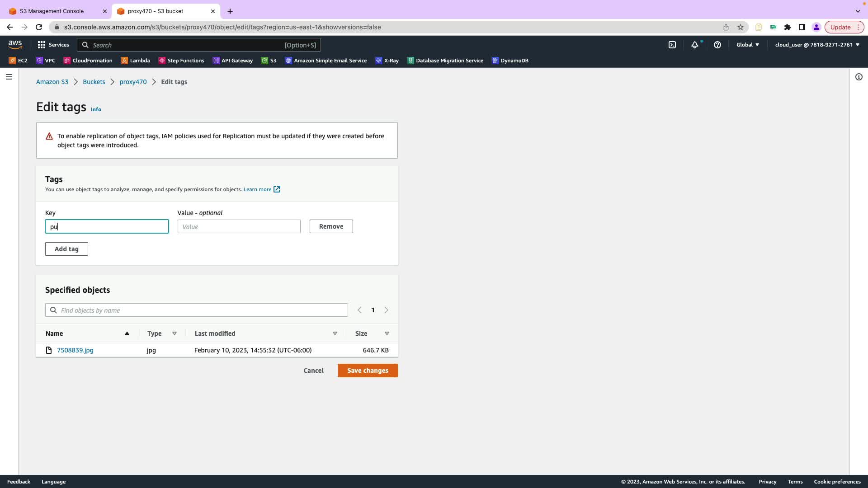This screenshot has height=488, width=868.
Task: Open the notifications bell
Action: point(695,45)
